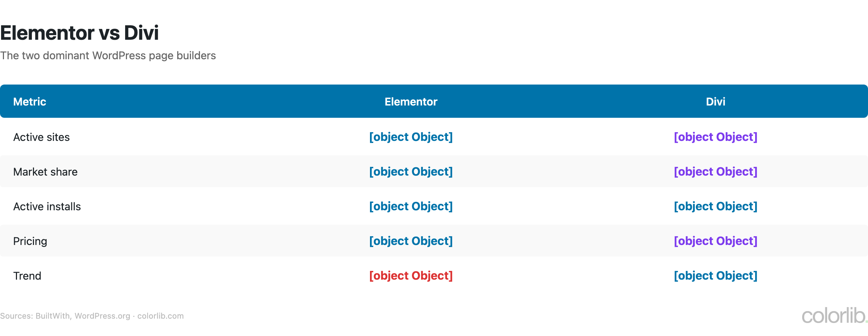The height and width of the screenshot is (336, 868).
Task: Click the subtitle about WordPress page builders
Action: pyautogui.click(x=108, y=56)
